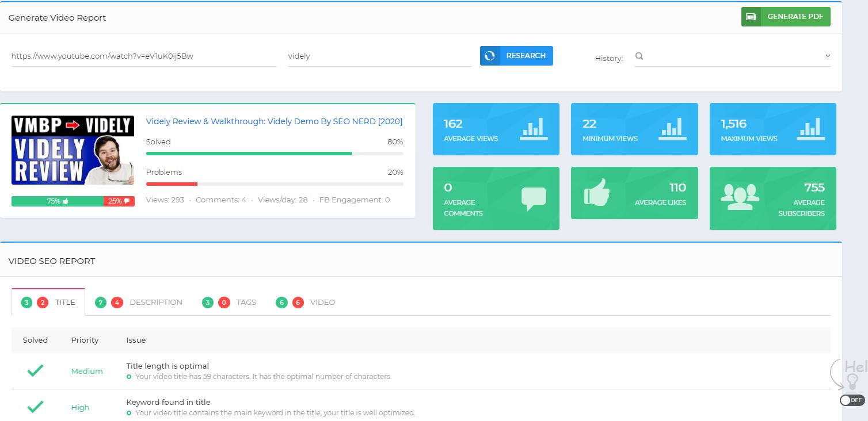
Task: Click the bar chart icon in Minimum Views
Action: coord(672,129)
